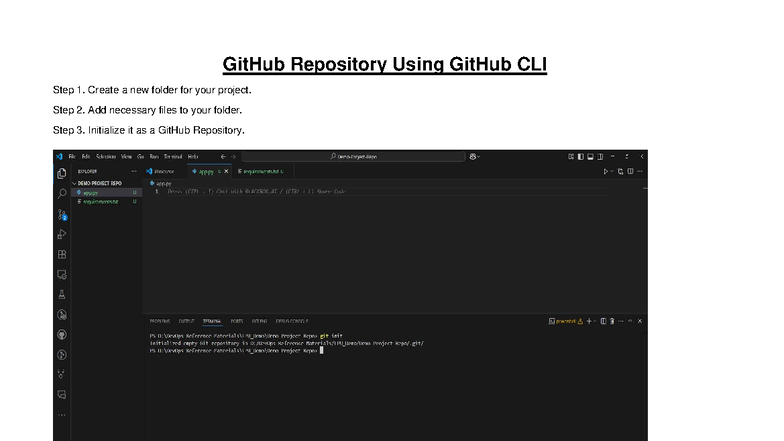The height and width of the screenshot is (441, 784).
Task: Select requirements.txt in the Explorer tree
Action: tap(106, 202)
